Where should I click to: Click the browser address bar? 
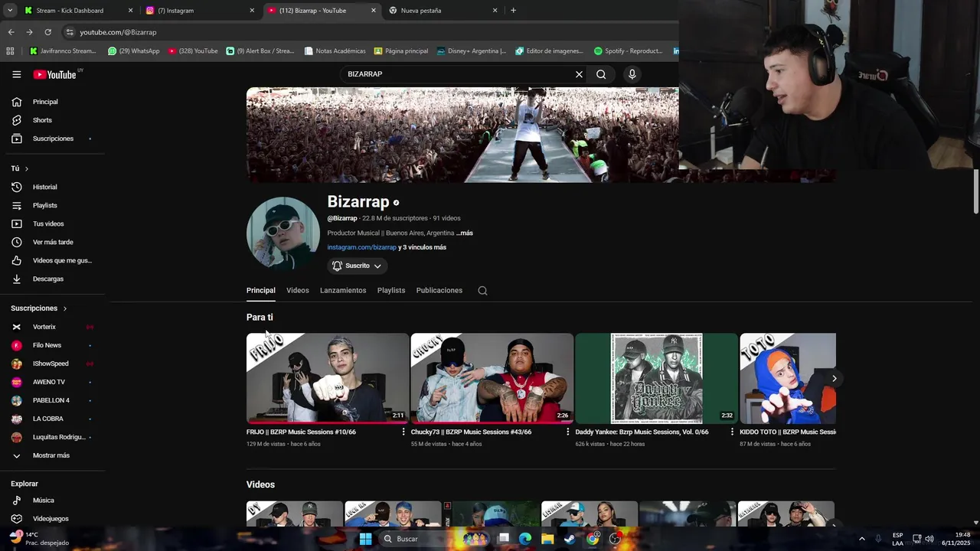(367, 32)
